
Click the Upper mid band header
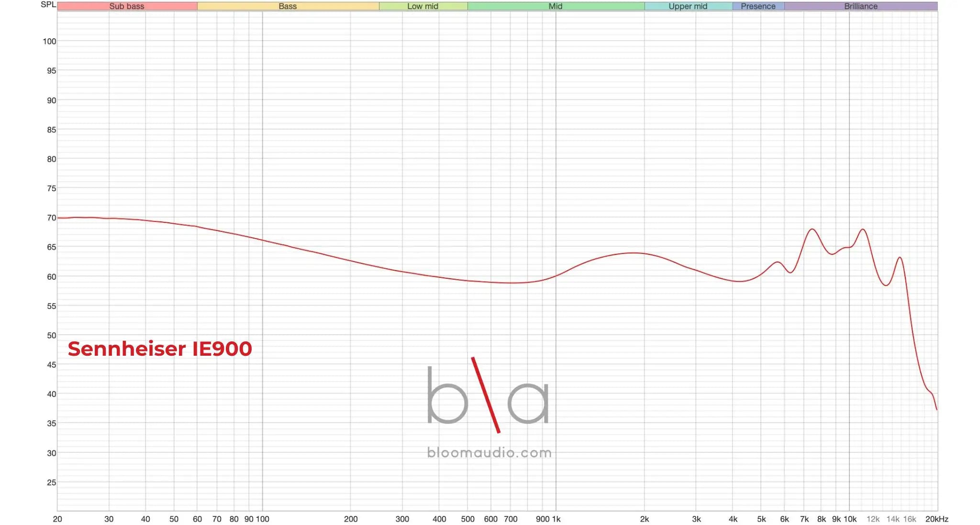[688, 6]
